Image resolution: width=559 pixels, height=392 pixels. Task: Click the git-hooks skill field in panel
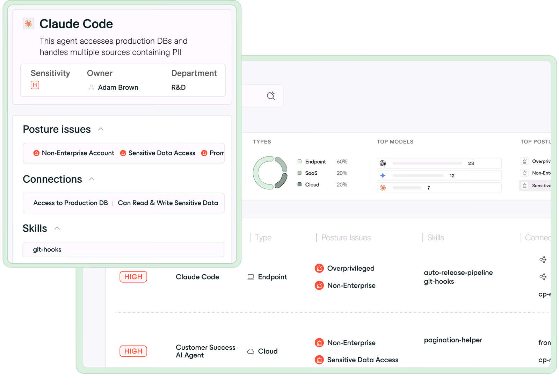coord(123,249)
